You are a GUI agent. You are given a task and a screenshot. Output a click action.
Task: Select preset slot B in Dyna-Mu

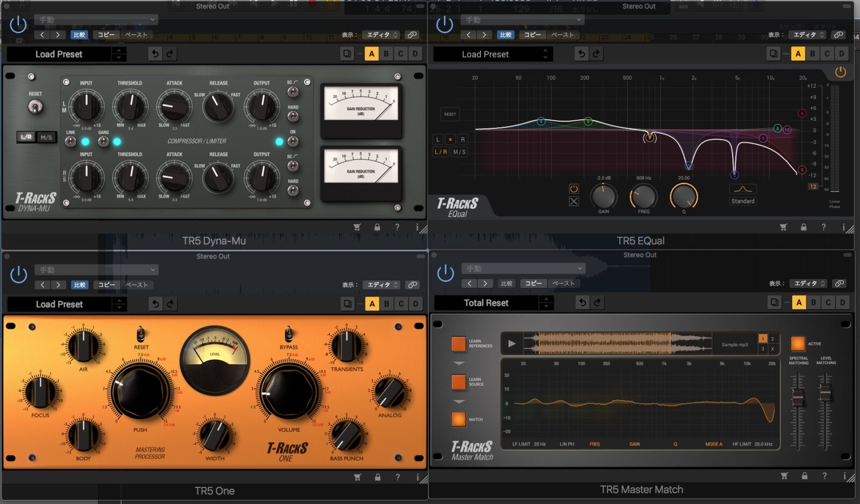386,54
